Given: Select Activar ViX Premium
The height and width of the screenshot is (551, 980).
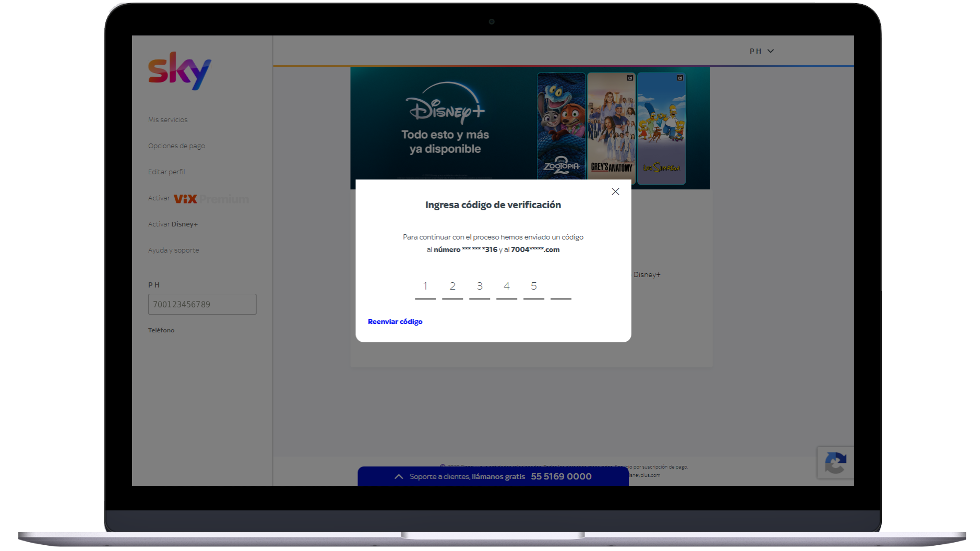Looking at the screenshot, I should click(198, 198).
